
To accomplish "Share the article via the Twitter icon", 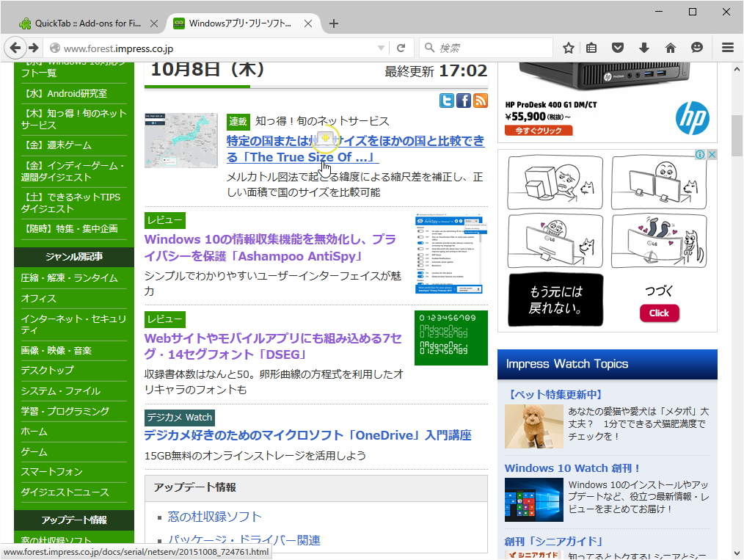I will [446, 101].
